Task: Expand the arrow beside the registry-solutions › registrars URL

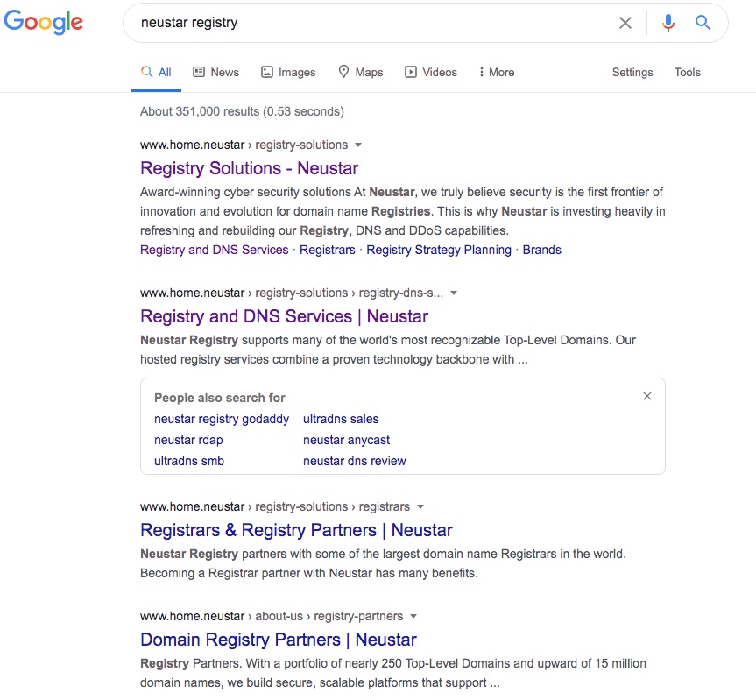Action: [x=420, y=506]
